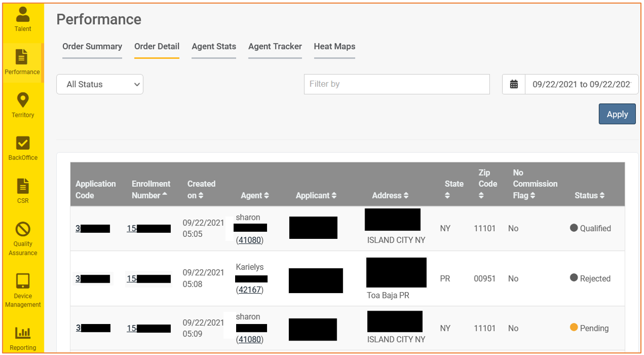Open Reporting bar chart icon
This screenshot has width=644, height=355.
23,333
